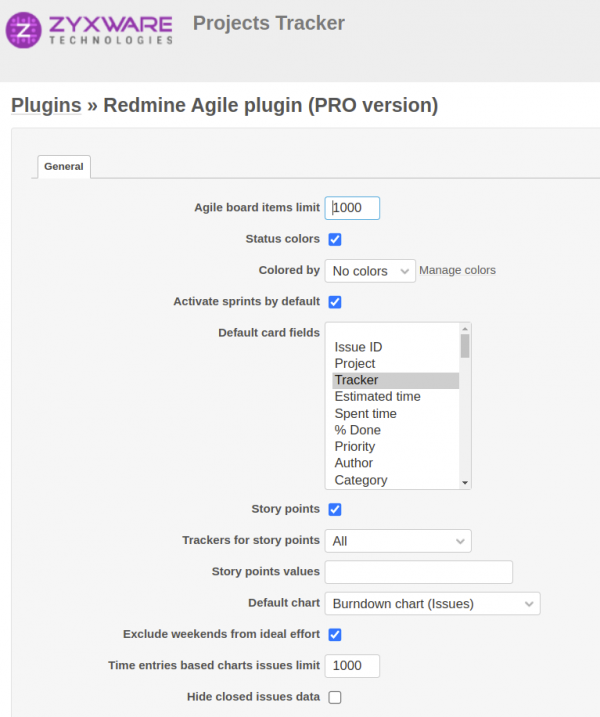This screenshot has width=600, height=717.
Task: Expand the Default chart dropdown
Action: (432, 604)
